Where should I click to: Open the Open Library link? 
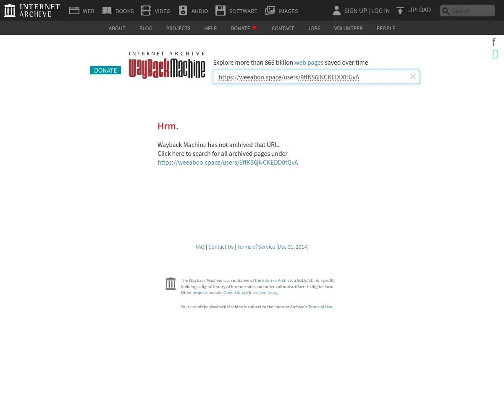click(236, 293)
